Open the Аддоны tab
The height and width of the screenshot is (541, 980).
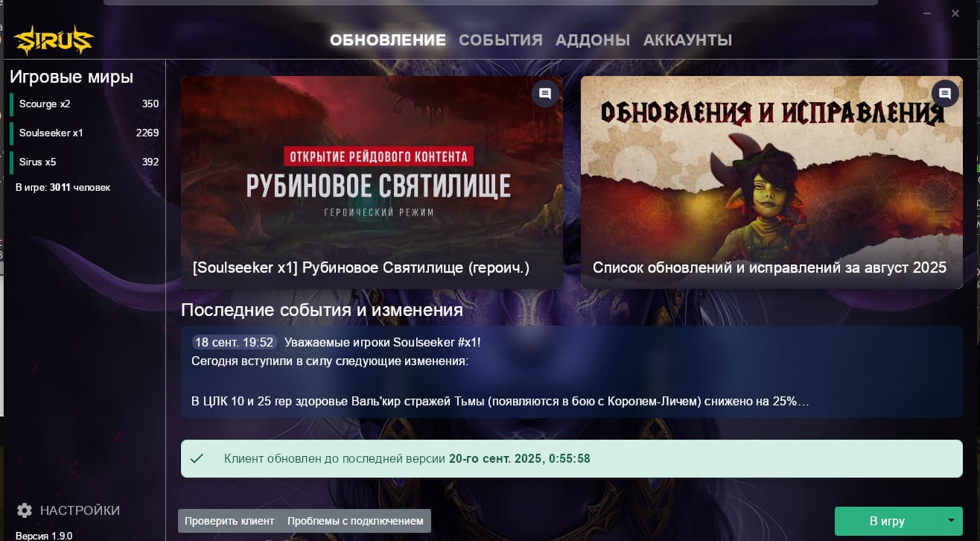pos(593,40)
